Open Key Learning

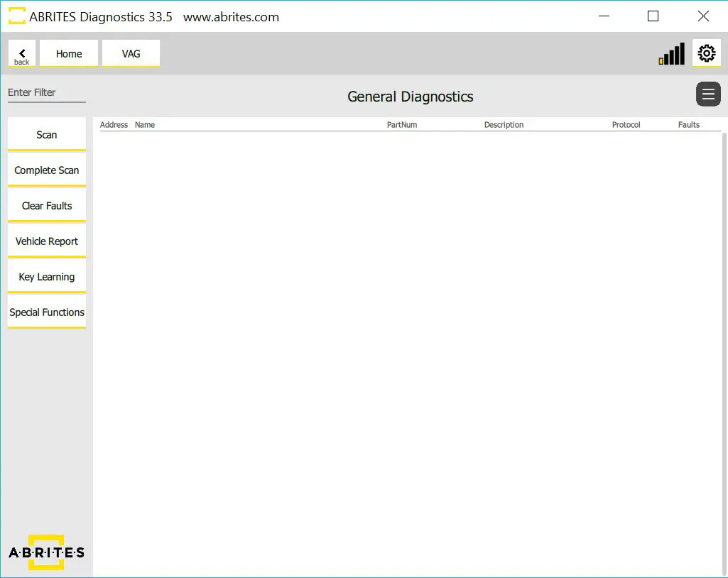pos(46,276)
